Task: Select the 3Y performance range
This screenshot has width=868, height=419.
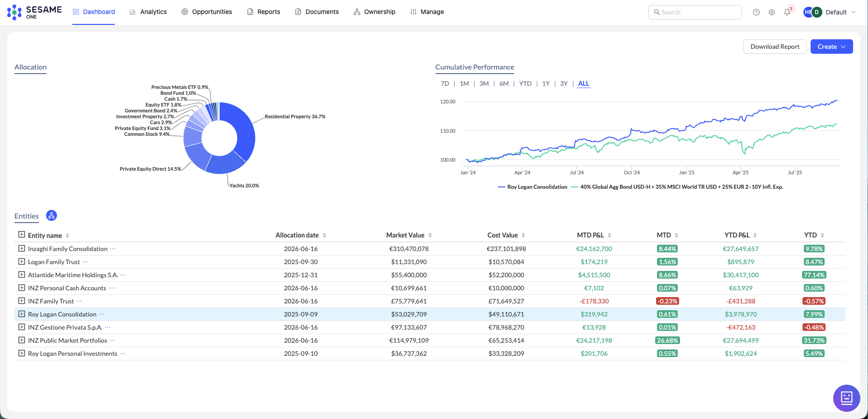Action: coord(564,84)
